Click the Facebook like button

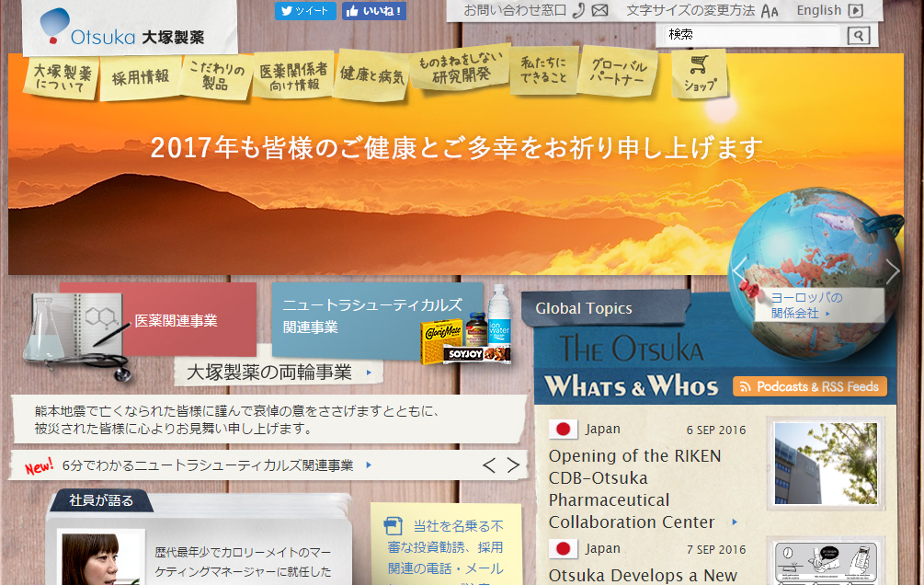[x=374, y=11]
